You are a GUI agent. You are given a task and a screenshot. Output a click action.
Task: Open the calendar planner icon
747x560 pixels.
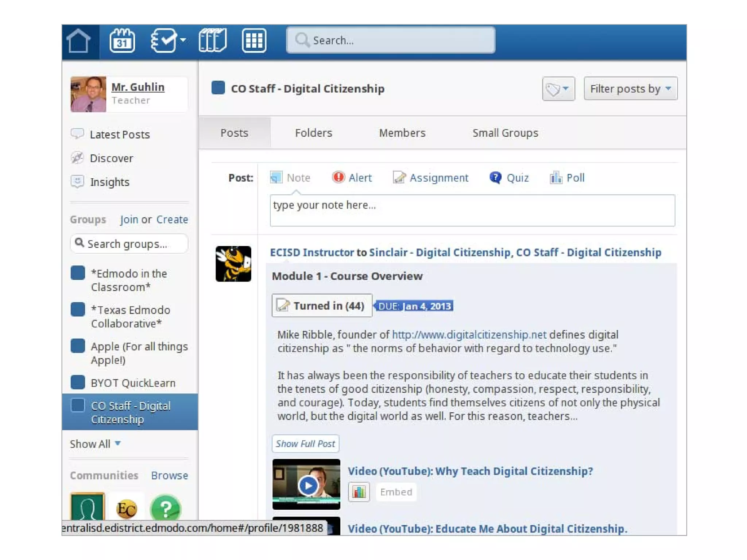(x=122, y=41)
